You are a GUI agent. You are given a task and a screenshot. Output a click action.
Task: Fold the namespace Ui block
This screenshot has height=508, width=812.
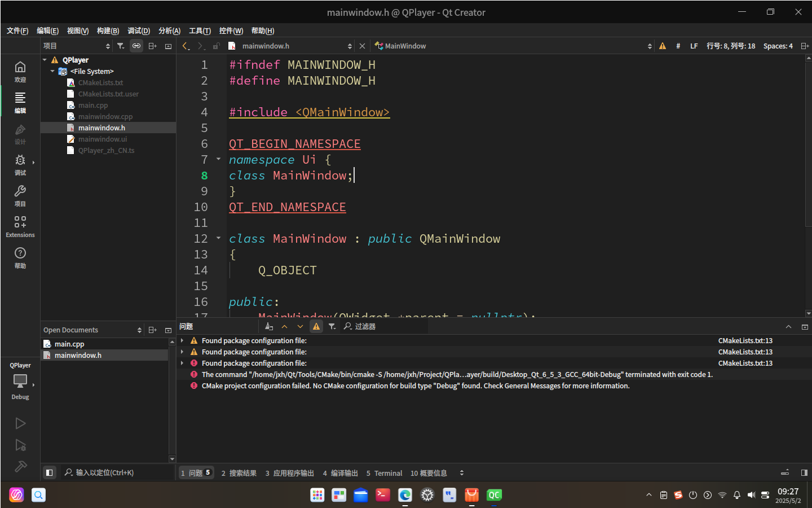218,159
